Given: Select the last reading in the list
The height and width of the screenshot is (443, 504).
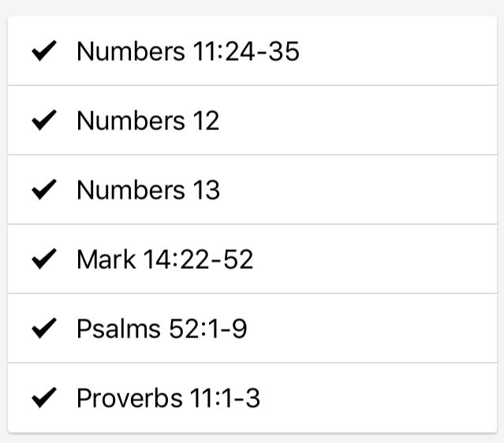Looking at the screenshot, I should tap(168, 398).
